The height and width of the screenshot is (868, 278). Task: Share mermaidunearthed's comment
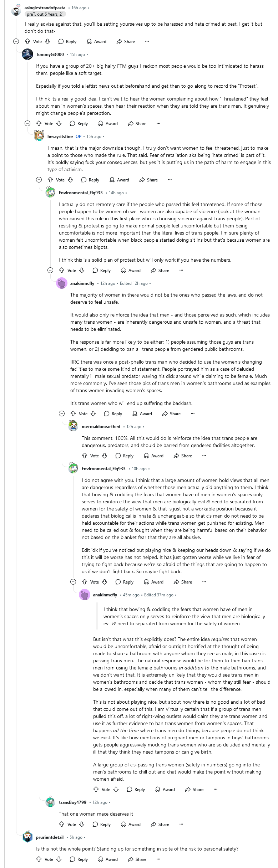point(183,456)
